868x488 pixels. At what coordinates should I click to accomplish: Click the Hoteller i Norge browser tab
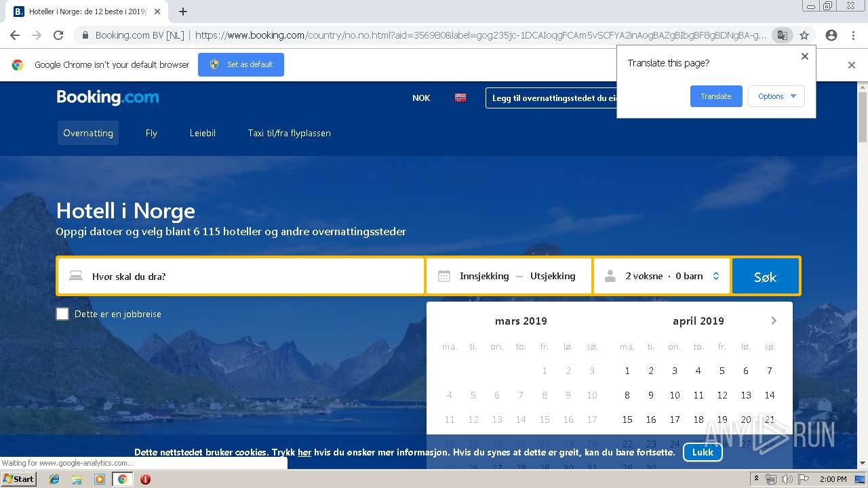click(88, 12)
